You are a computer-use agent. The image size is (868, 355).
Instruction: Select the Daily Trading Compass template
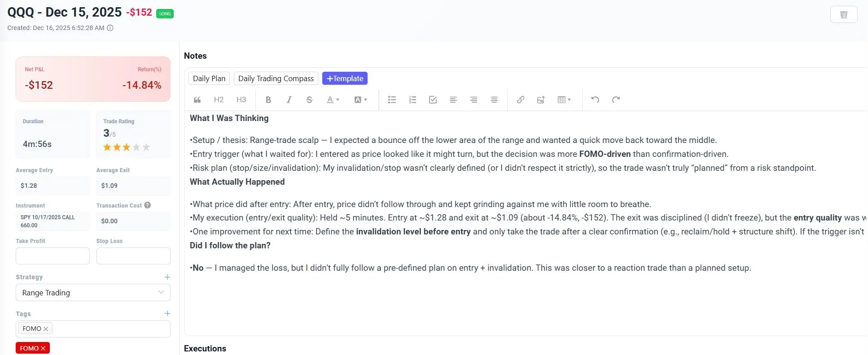click(x=276, y=78)
